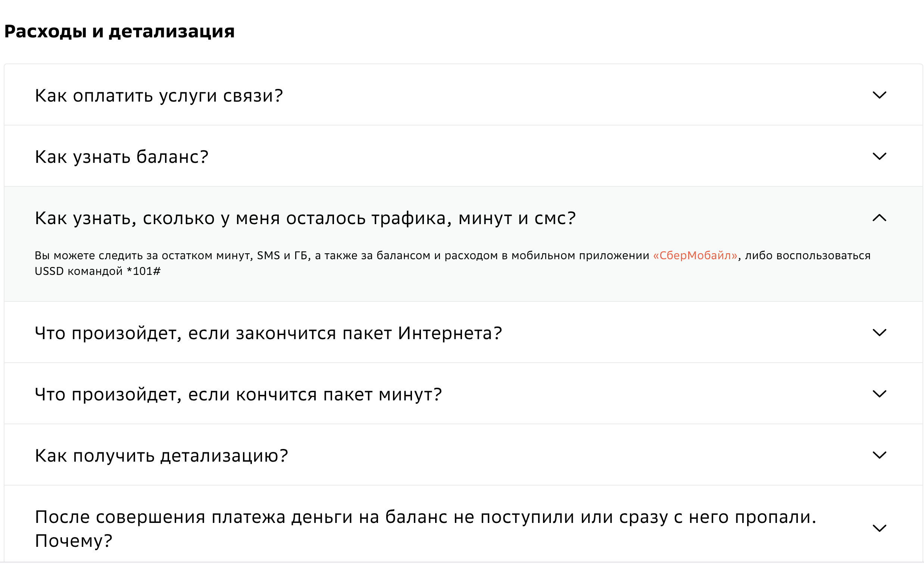This screenshot has width=924, height=564.
Task: Expand the chevron next to 'Как оплатить услуги связи?'
Action: pyautogui.click(x=879, y=94)
